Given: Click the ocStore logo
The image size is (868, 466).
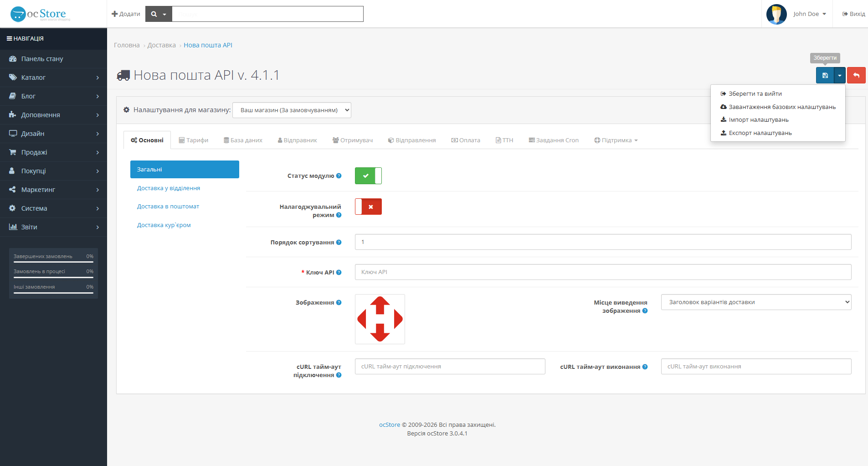Looking at the screenshot, I should [40, 14].
